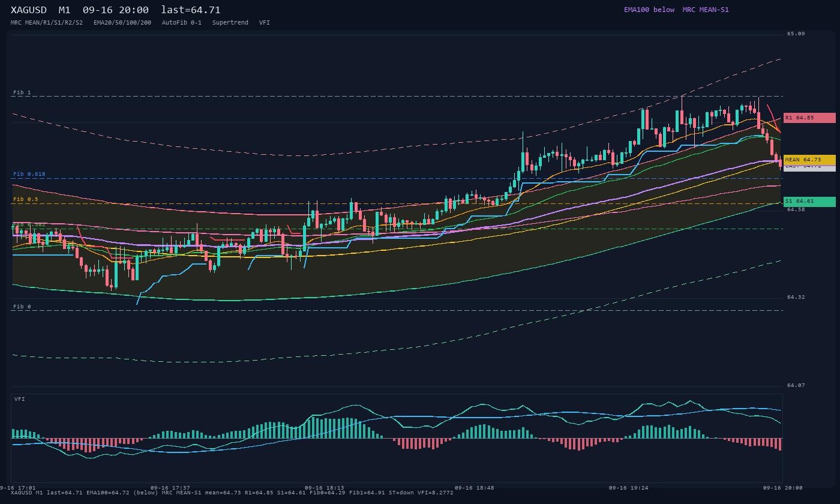840x504 pixels.
Task: Click the 65.09 price axis label
Action: click(x=796, y=34)
